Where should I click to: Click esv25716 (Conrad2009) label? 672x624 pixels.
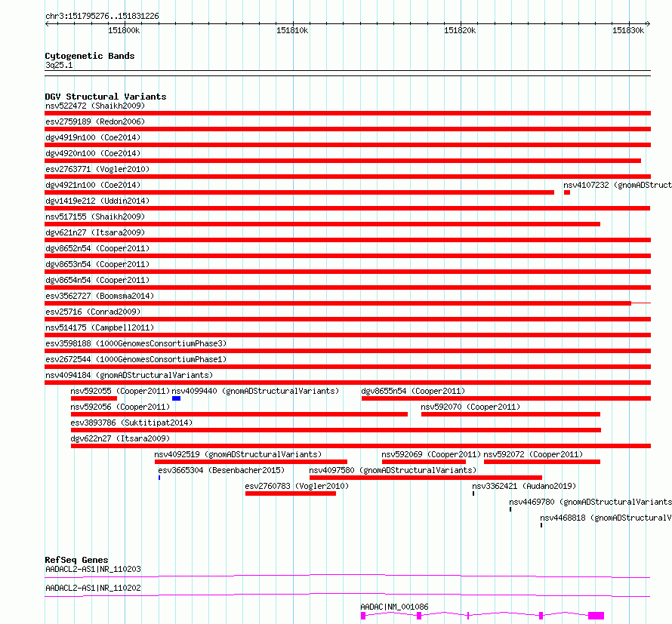[x=93, y=312]
